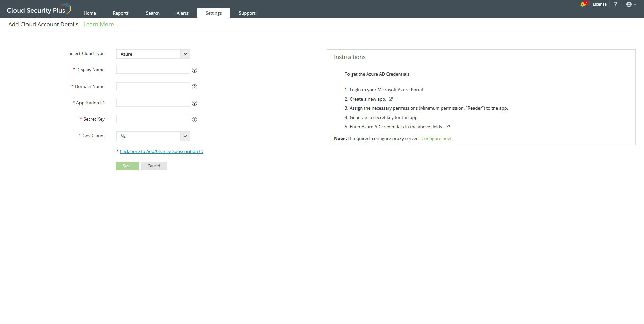This screenshot has height=324, width=644.
Task: Open the Azure cloud type selector arrow
Action: click(x=185, y=54)
